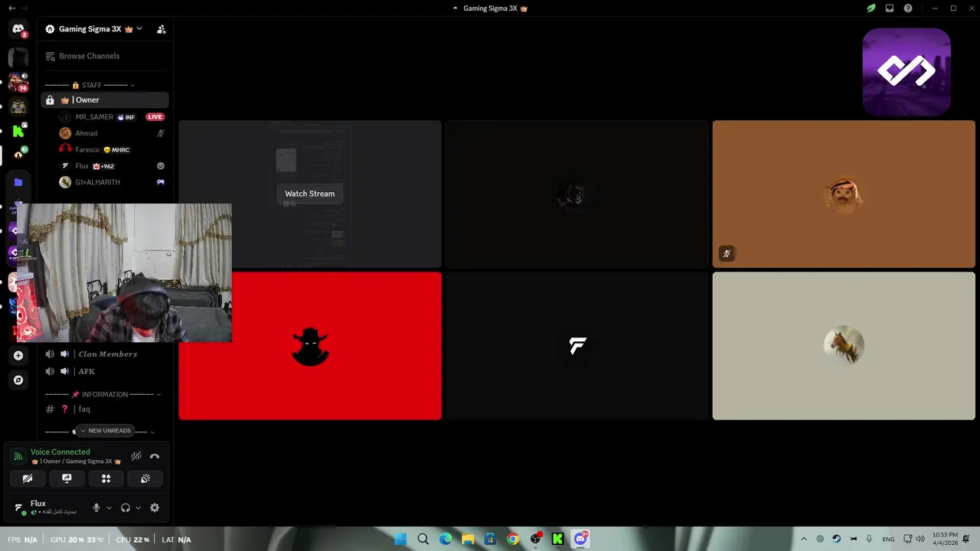980x551 pixels.
Task: Go back with the back arrow
Action: click(11, 8)
